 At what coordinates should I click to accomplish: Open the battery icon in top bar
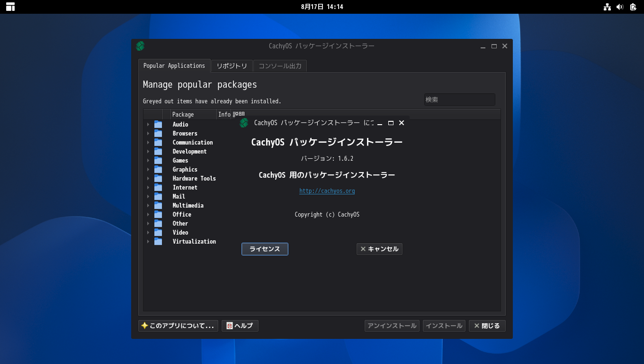tap(633, 7)
